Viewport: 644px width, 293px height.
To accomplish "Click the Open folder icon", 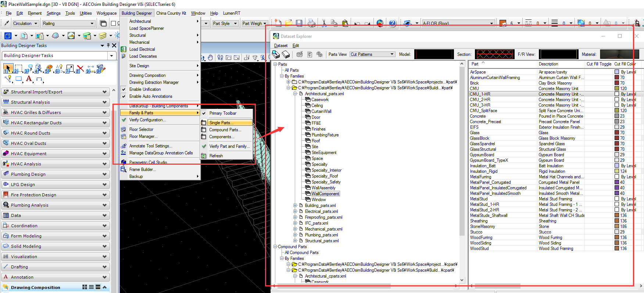I will [289, 23].
